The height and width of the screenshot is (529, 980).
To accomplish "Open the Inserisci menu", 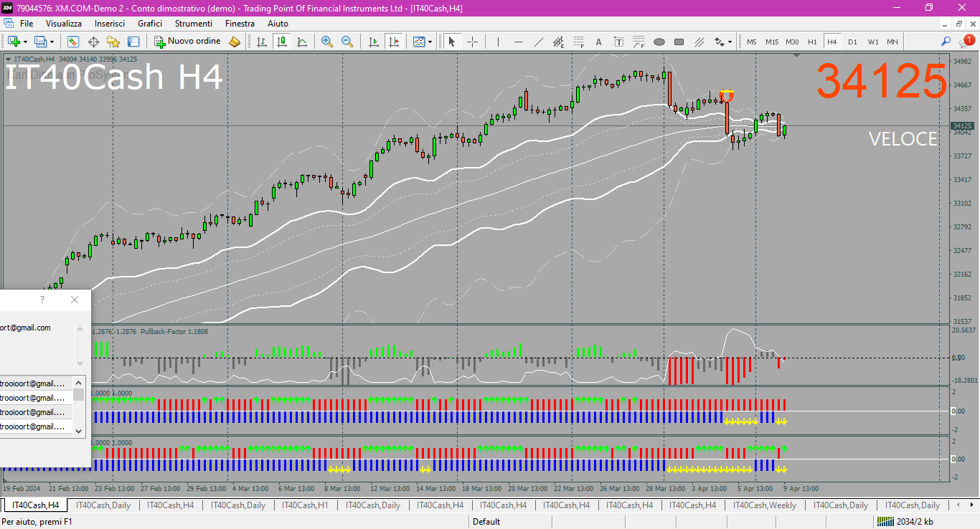I will [110, 24].
